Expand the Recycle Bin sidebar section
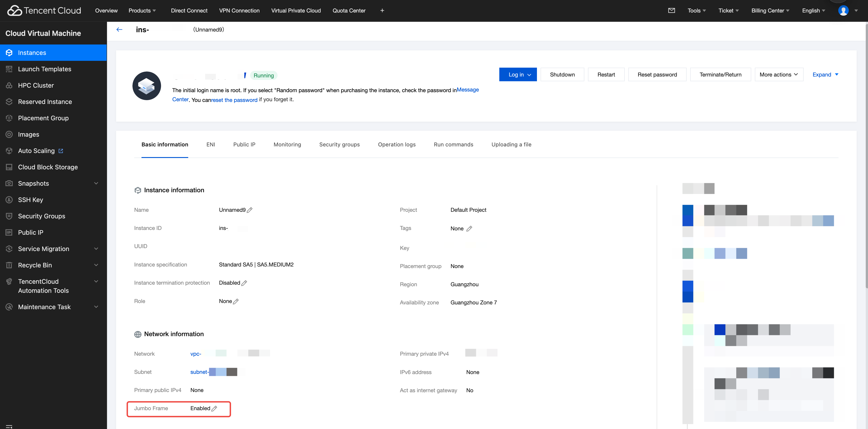Image resolution: width=868 pixels, height=429 pixels. [x=96, y=265]
